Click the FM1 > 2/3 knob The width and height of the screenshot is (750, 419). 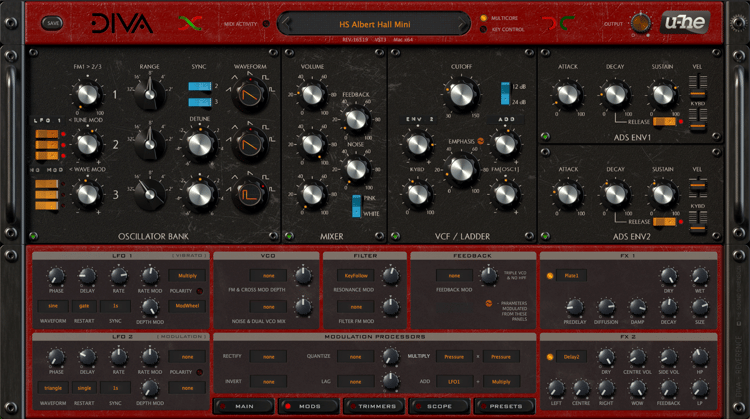88,94
